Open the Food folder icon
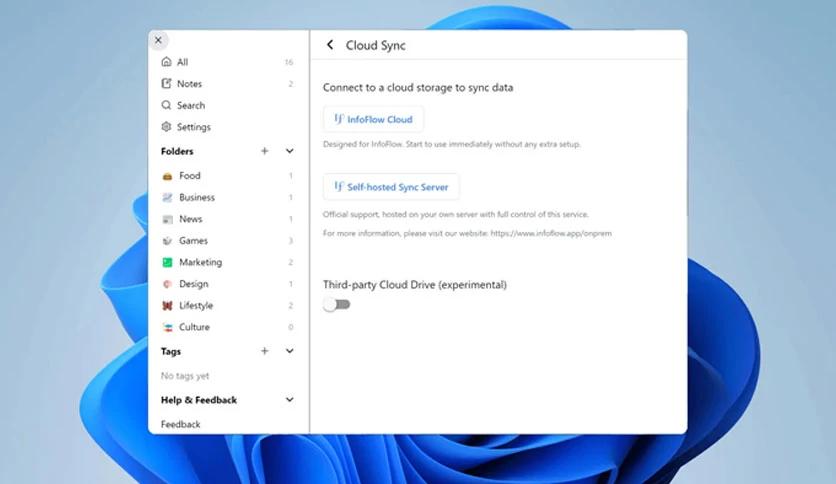Viewport: 836px width, 484px height. pyautogui.click(x=167, y=176)
